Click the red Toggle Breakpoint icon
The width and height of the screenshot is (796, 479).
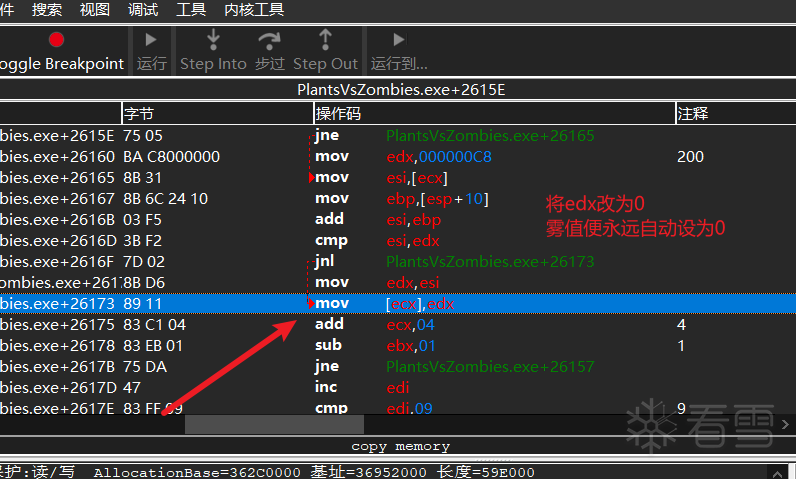[56, 40]
